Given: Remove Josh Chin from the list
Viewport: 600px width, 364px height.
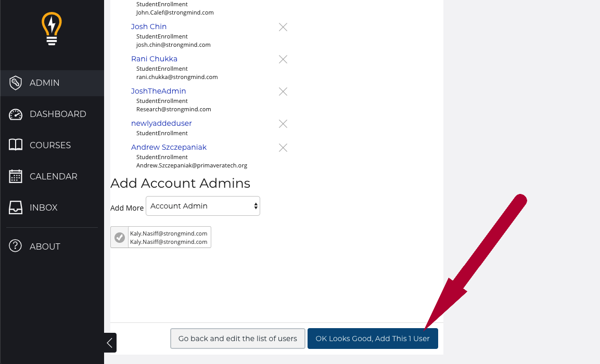Looking at the screenshot, I should 283,27.
